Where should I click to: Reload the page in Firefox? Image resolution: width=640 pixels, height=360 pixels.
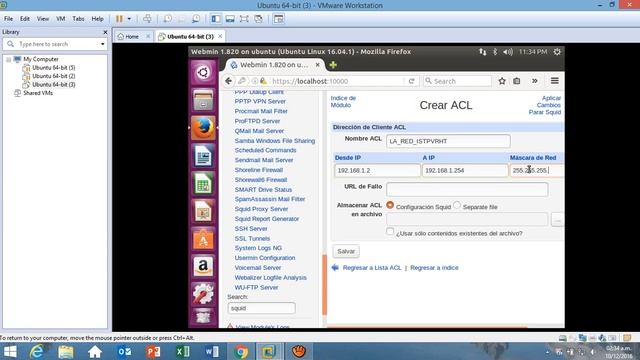tap(411, 81)
